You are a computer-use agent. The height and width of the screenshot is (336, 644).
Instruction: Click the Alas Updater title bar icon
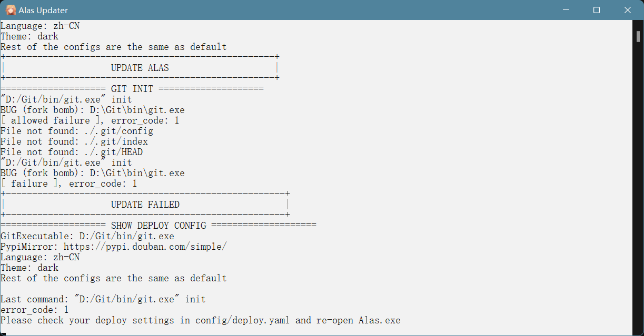click(x=11, y=9)
